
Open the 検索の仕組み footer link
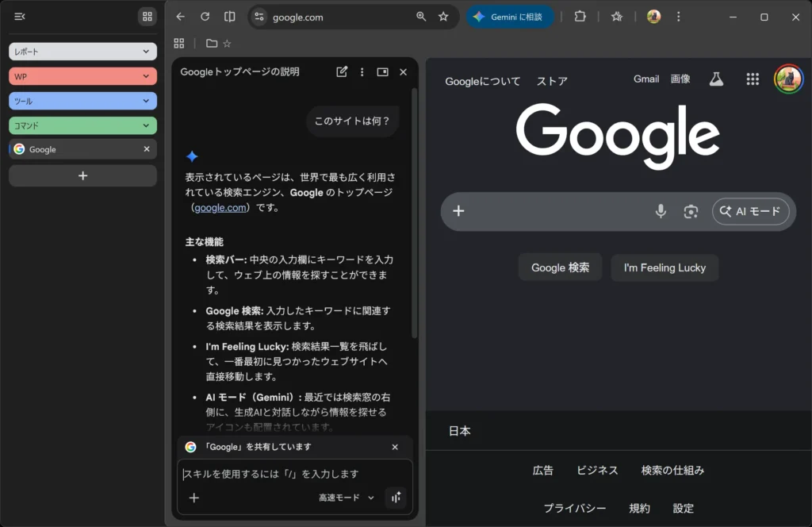click(672, 471)
